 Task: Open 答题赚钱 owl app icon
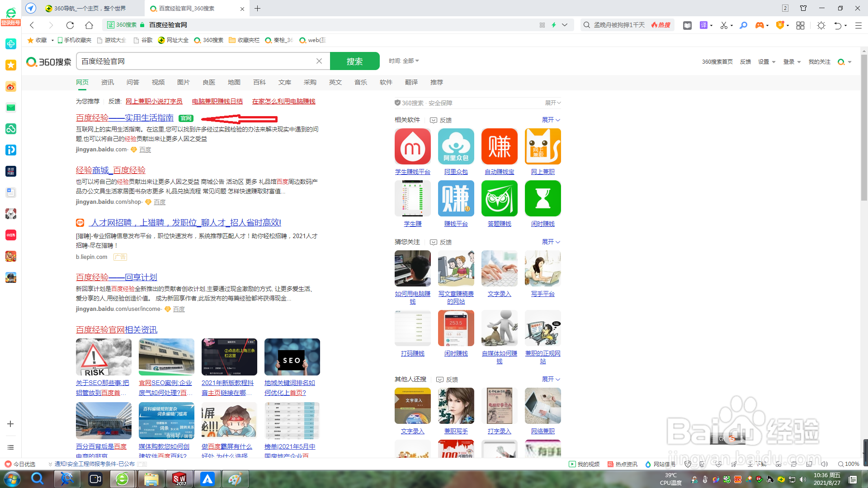(500, 198)
